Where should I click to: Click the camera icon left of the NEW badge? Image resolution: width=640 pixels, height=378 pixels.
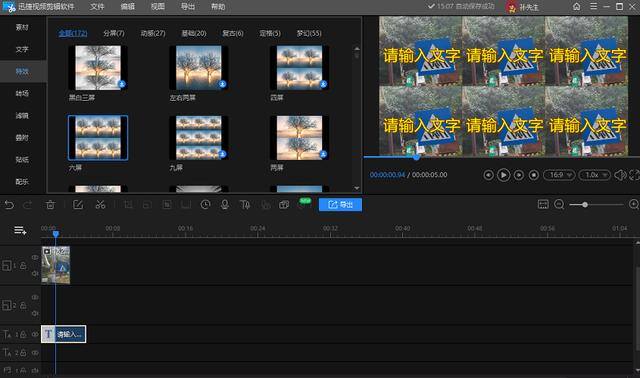pos(284,205)
